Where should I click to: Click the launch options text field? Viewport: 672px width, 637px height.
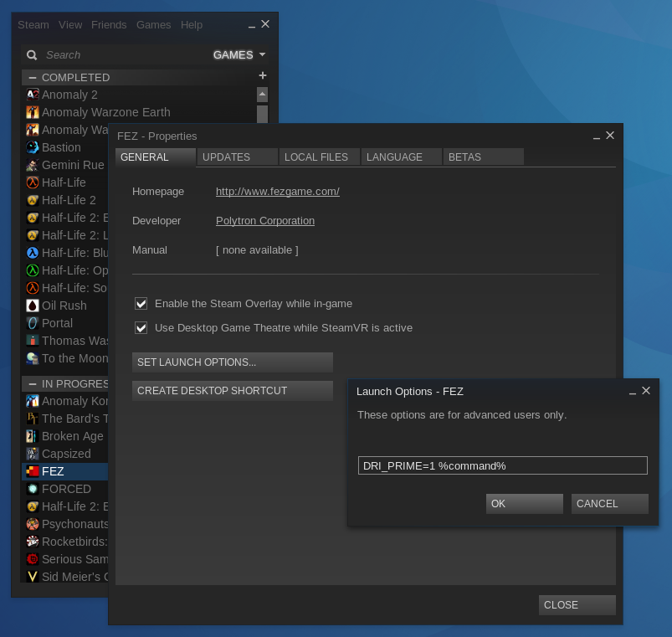pyautogui.click(x=501, y=465)
